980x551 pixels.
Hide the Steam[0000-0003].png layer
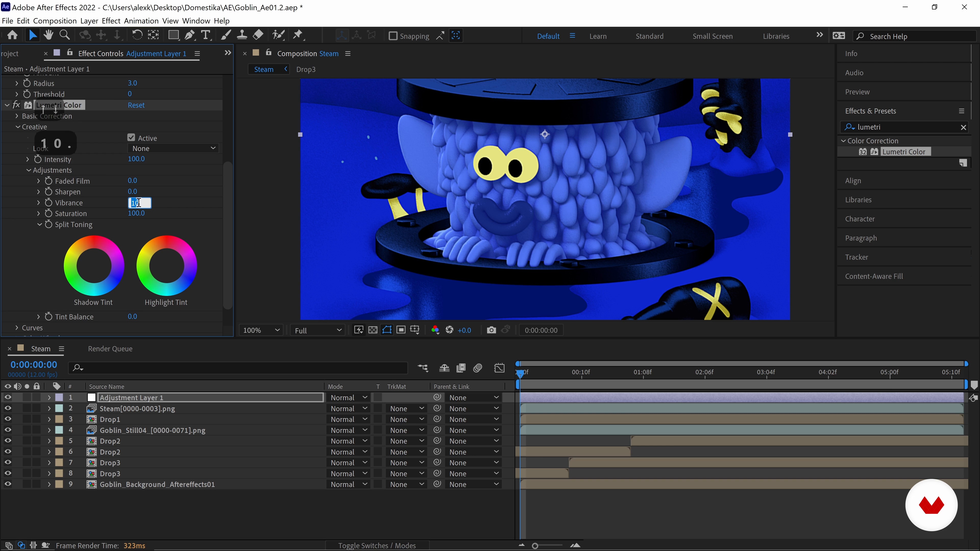pos(8,408)
